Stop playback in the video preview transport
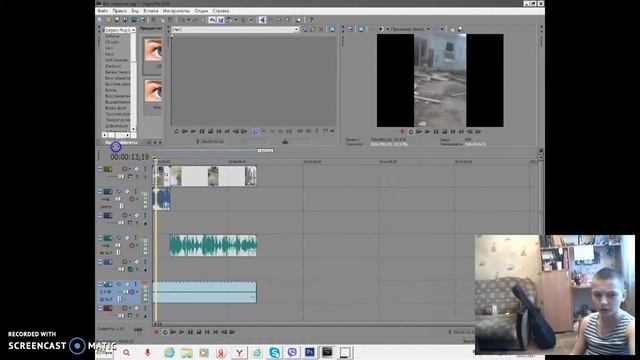The height and width of the screenshot is (360, 640). pos(444,131)
